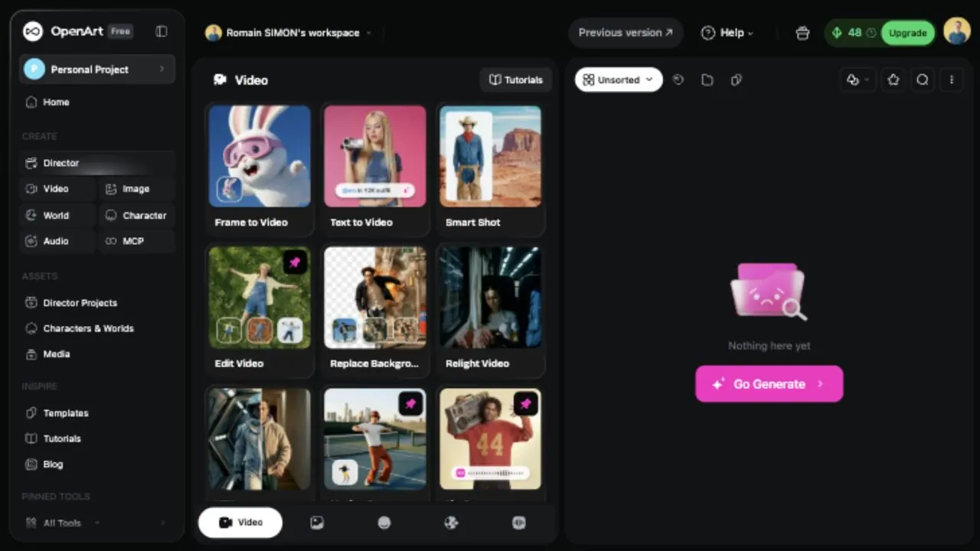Open the Frame to Video tool card
This screenshot has height=551, width=980.
pyautogui.click(x=260, y=169)
